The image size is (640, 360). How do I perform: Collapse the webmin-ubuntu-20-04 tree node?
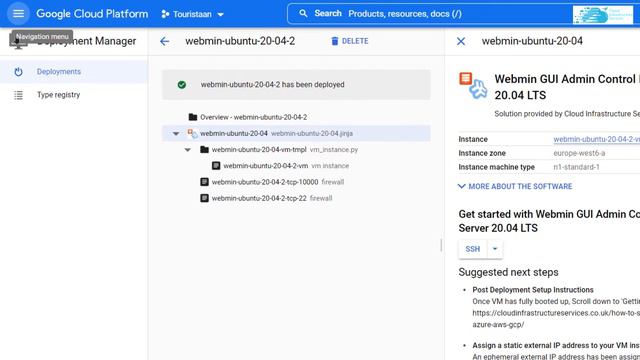click(x=176, y=133)
